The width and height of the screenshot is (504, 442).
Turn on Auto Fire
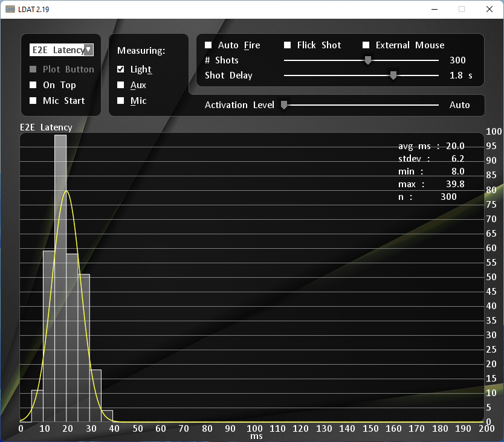coord(208,45)
